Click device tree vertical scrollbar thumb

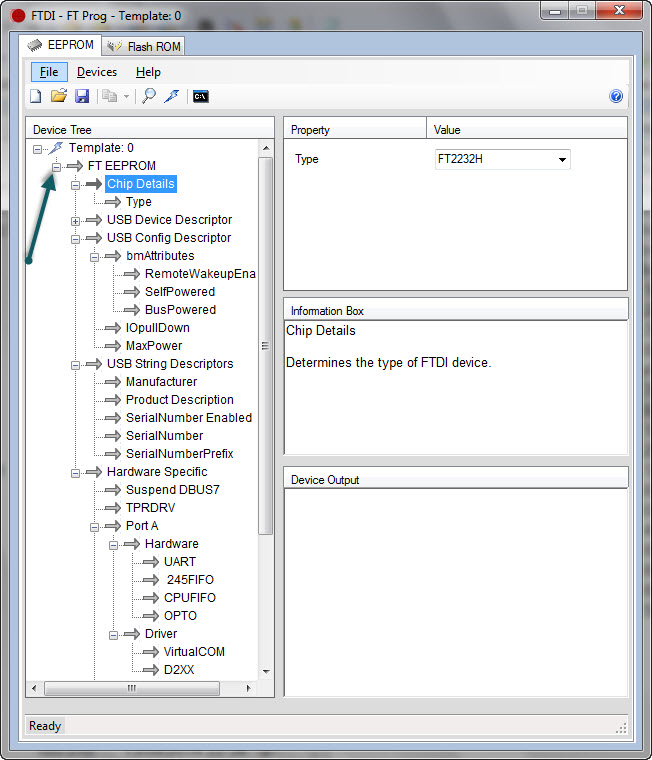tap(265, 346)
